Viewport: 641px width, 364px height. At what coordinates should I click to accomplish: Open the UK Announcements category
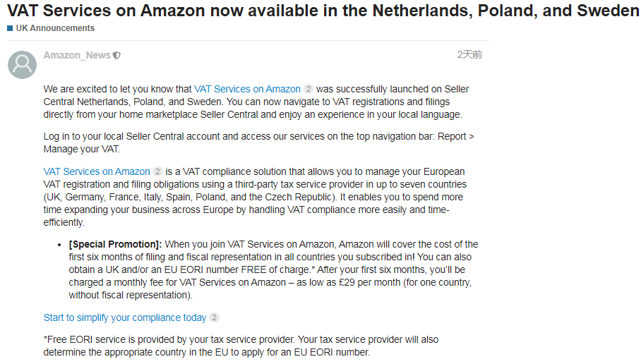[x=55, y=28]
